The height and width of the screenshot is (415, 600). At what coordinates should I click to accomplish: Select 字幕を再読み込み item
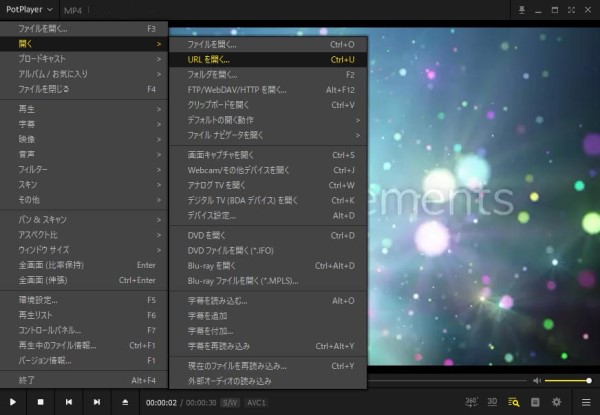268,346
